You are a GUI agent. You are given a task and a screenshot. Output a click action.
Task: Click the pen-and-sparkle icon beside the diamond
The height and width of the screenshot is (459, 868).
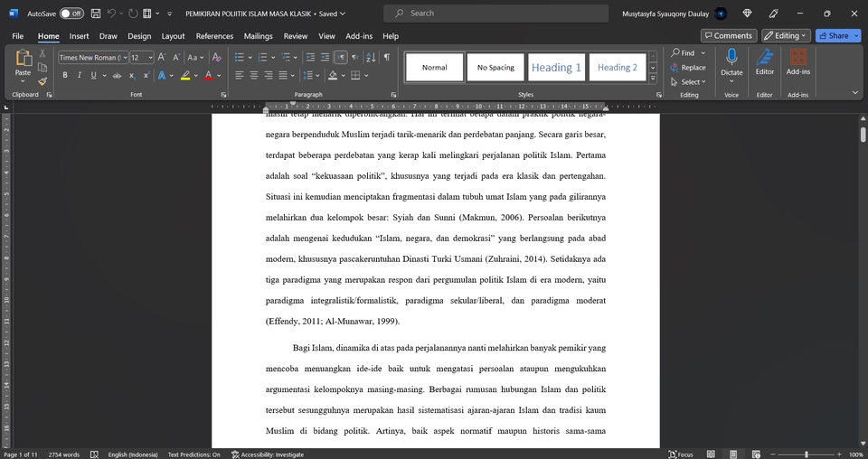[774, 14]
